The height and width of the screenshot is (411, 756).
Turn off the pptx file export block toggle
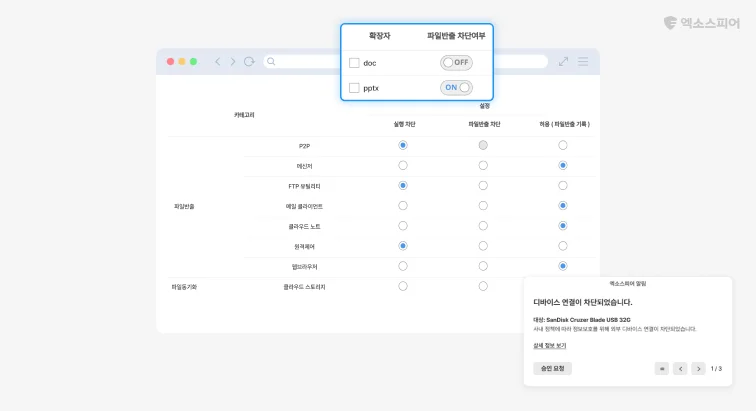[456, 87]
